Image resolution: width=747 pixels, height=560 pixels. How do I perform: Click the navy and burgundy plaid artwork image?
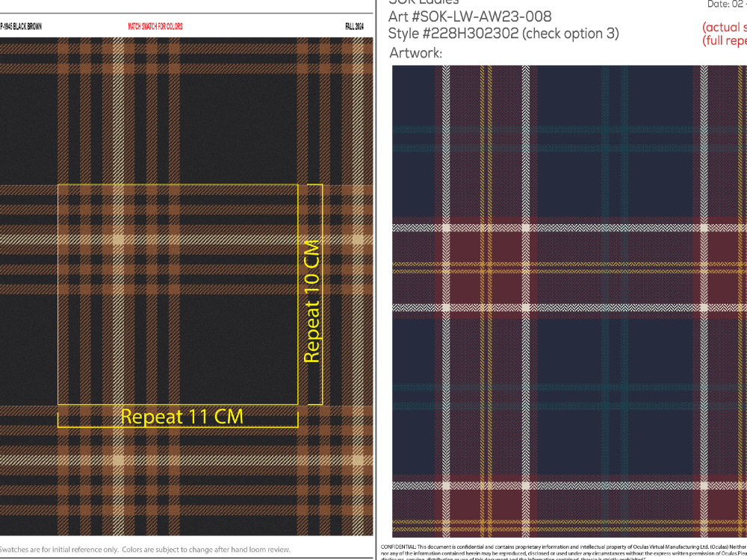click(569, 302)
